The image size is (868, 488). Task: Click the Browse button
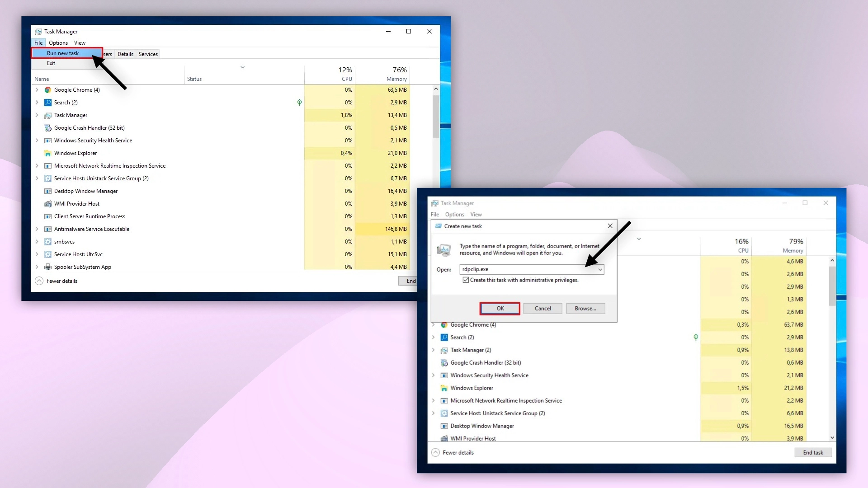click(585, 308)
